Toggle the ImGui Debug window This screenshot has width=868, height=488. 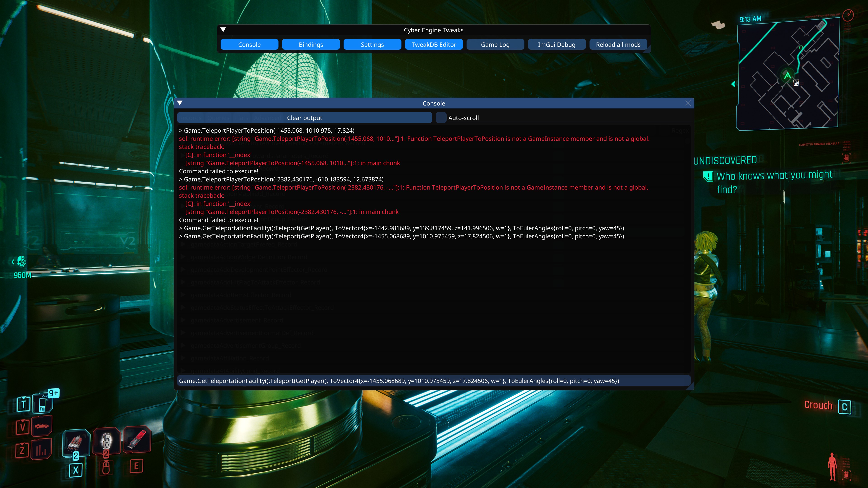(x=556, y=45)
